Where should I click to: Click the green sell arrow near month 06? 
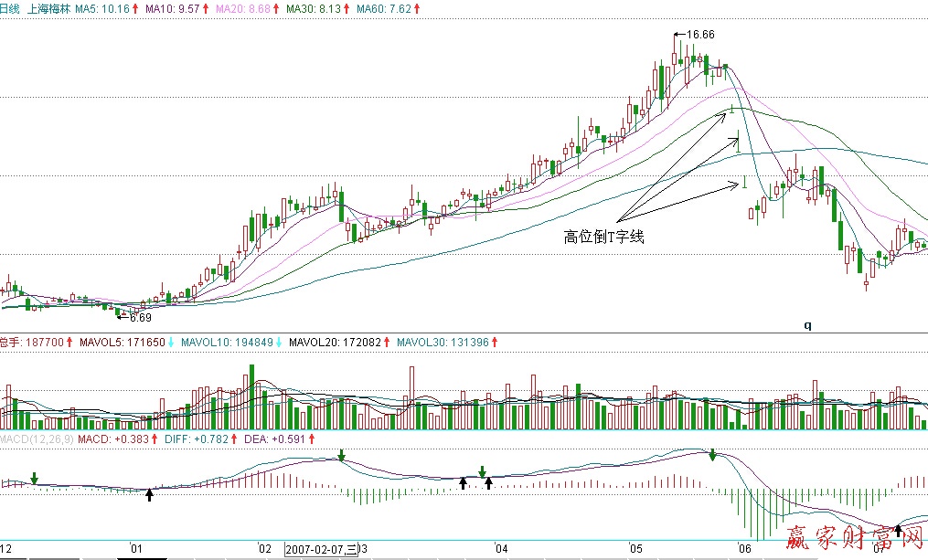pyautogui.click(x=712, y=455)
